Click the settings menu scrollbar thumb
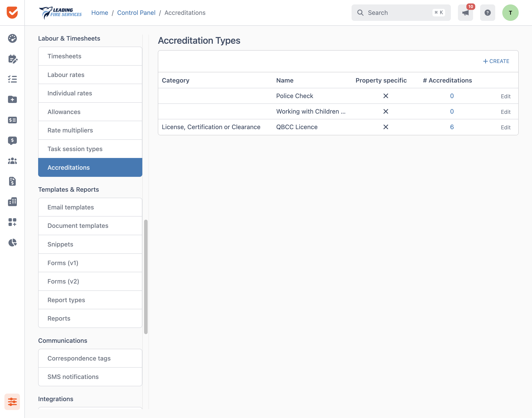 [x=146, y=277]
